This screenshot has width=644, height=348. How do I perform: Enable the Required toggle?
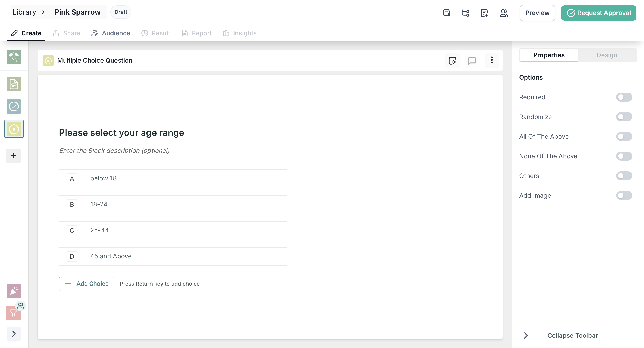[624, 97]
